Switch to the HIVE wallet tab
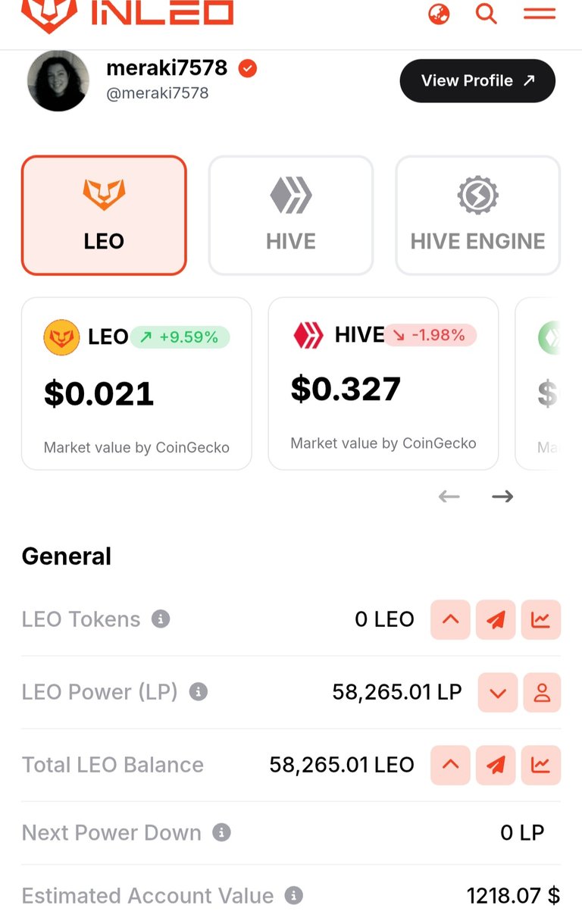This screenshot has height=924, width=582. [291, 215]
